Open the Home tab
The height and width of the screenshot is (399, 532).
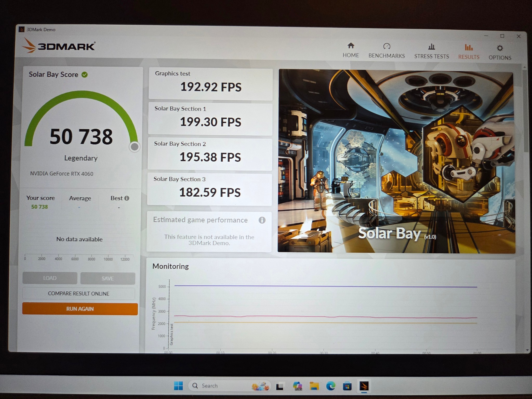pos(351,50)
